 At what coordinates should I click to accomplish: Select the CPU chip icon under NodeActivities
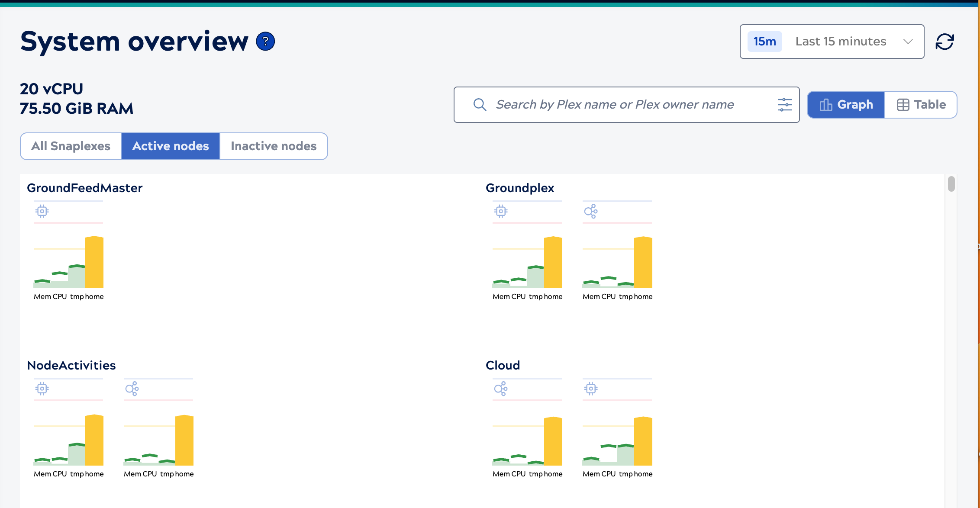42,389
